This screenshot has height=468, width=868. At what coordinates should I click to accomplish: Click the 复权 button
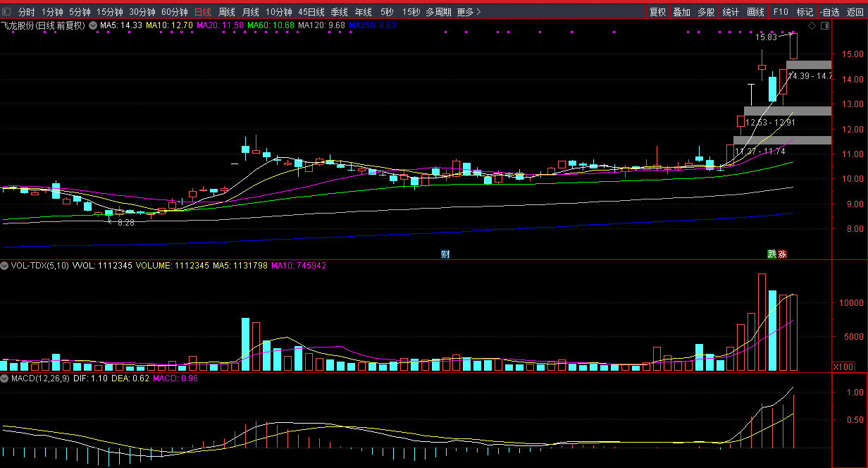tap(657, 12)
